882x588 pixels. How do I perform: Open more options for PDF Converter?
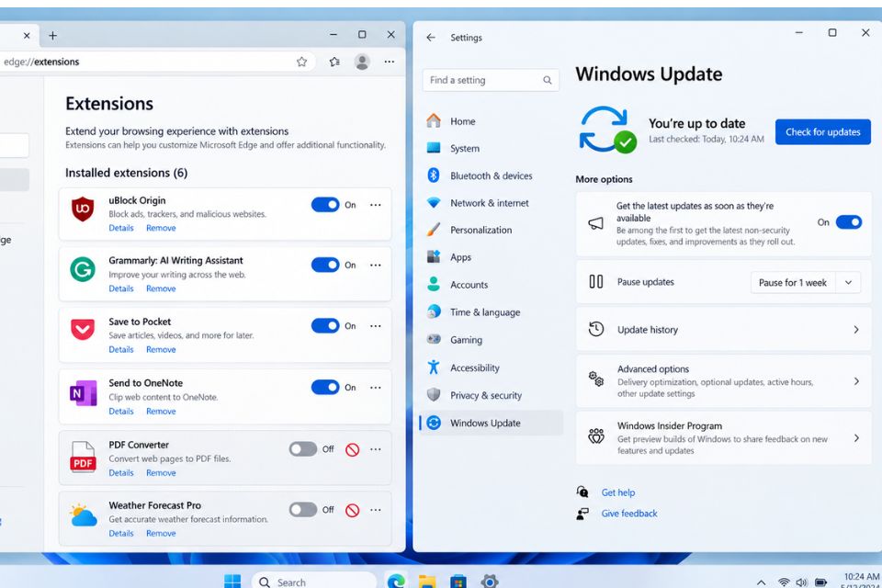pyautogui.click(x=375, y=449)
